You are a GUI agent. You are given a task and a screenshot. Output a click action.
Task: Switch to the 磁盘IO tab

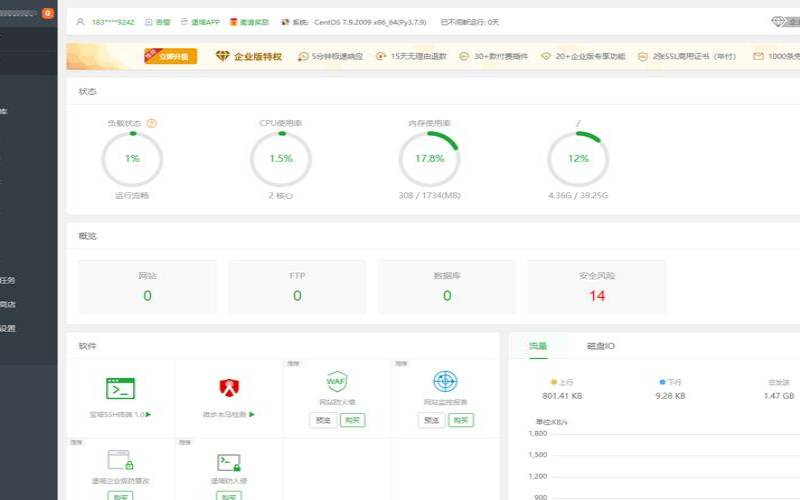tap(601, 346)
